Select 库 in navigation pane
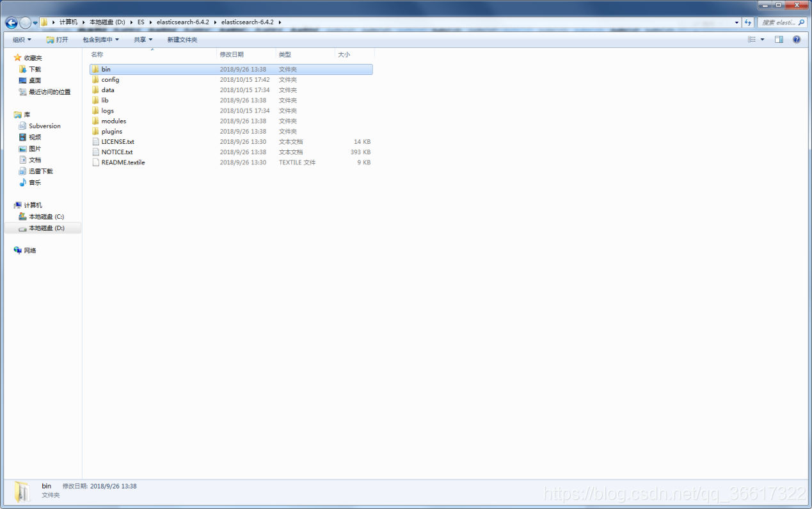This screenshot has width=812, height=509. point(26,114)
